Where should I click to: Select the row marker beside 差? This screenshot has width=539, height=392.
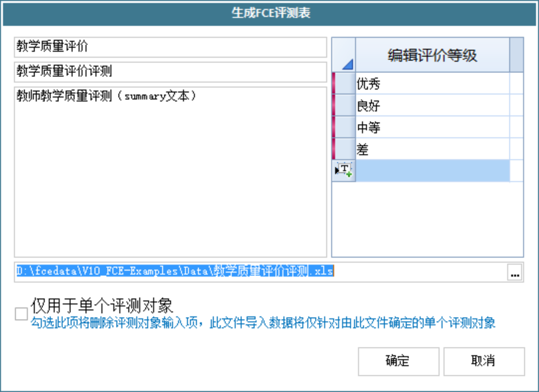343,149
